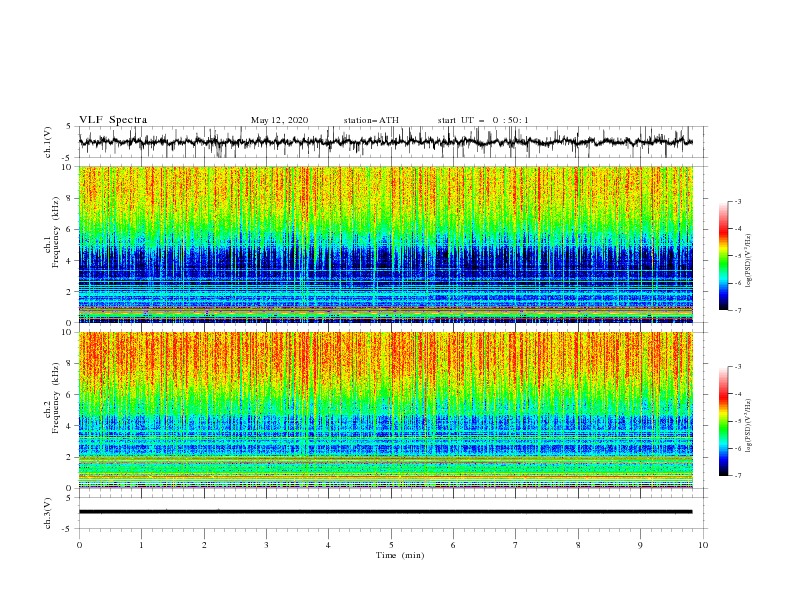Click the time axis tick '3'
Screen dimensions: 792x612
coord(266,545)
